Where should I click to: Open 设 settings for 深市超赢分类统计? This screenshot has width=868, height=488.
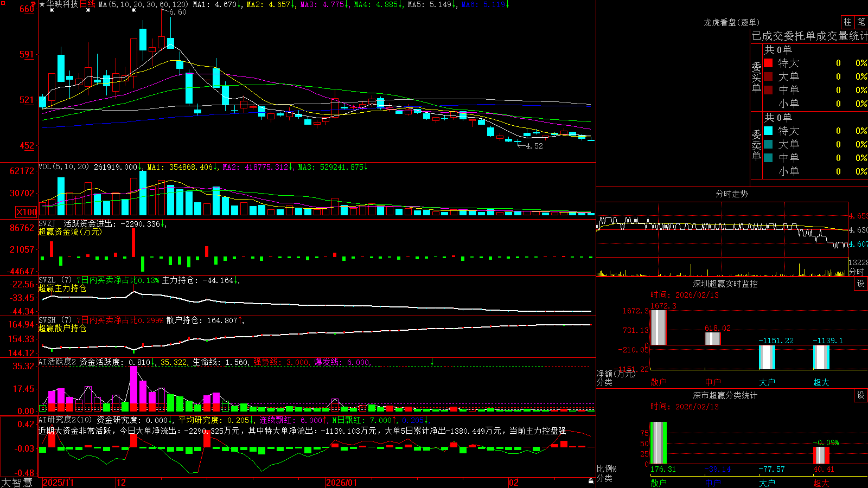[x=861, y=395]
